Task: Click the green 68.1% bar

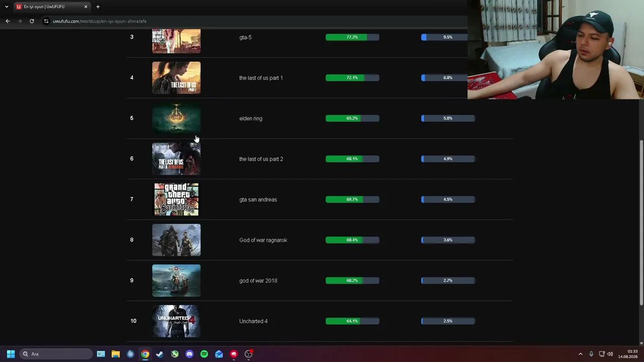Action: (x=352, y=159)
